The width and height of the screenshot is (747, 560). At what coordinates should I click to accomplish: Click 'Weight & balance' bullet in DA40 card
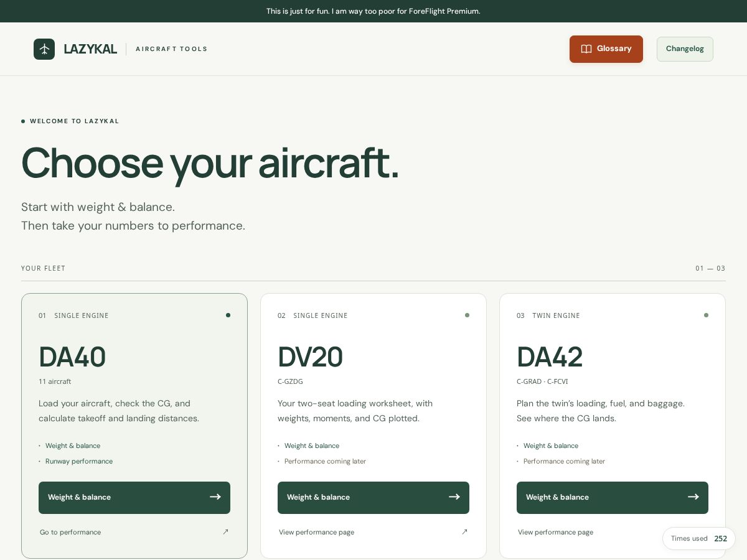73,446
